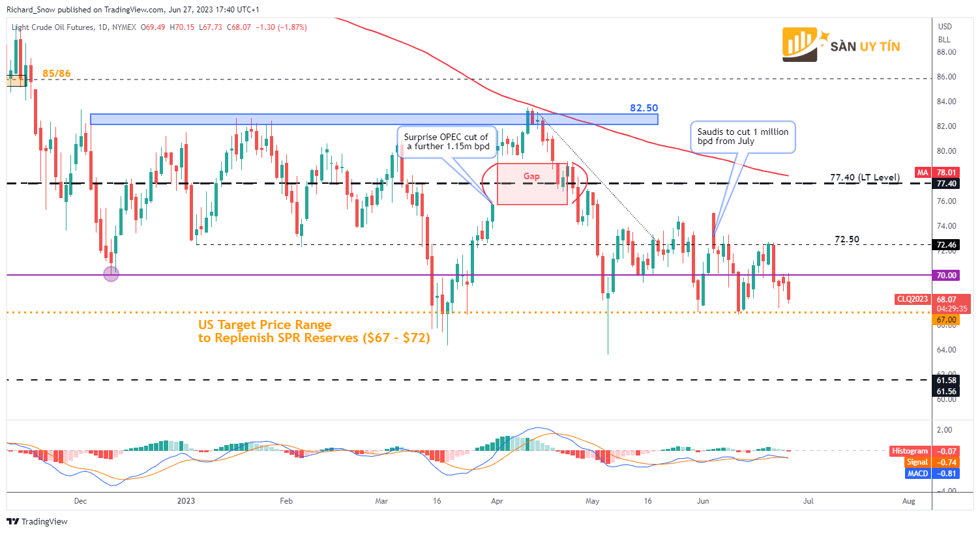Click the C68.07 close price value
This screenshot has height=533, width=980.
pos(239,27)
